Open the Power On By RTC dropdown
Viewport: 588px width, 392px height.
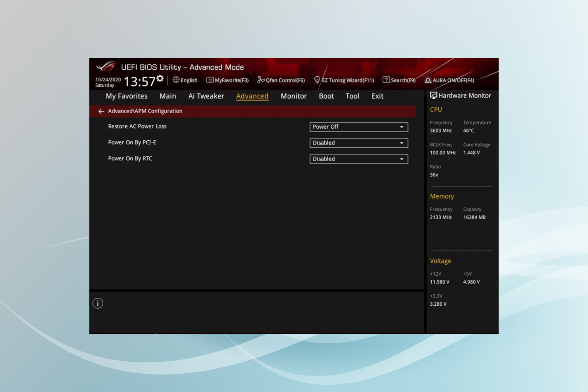[358, 159]
